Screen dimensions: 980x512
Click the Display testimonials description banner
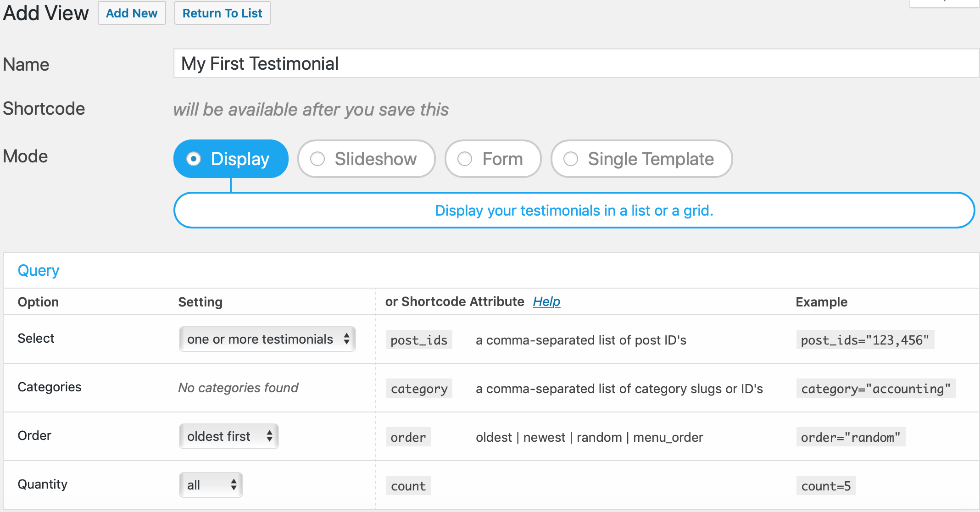click(574, 210)
